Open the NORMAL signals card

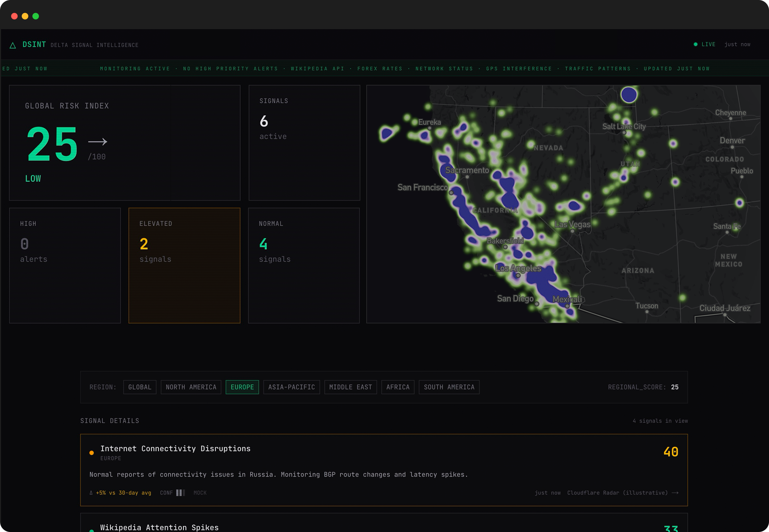point(304,265)
